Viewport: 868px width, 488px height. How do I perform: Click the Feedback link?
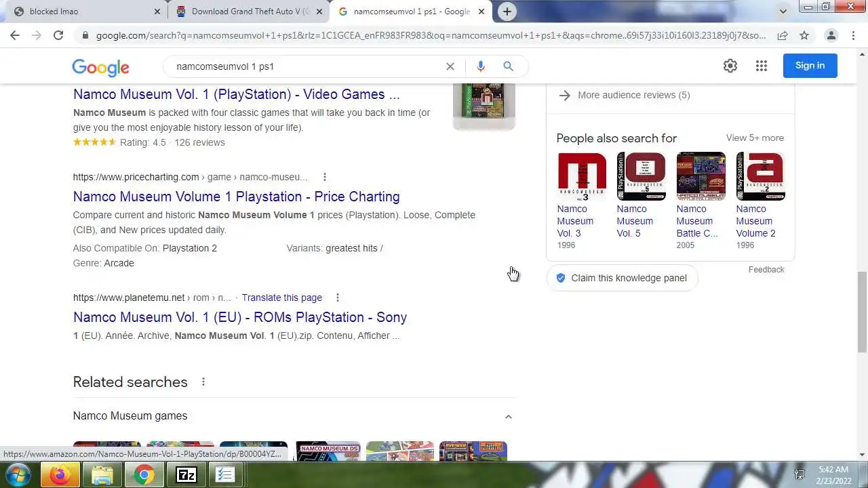[x=766, y=270]
